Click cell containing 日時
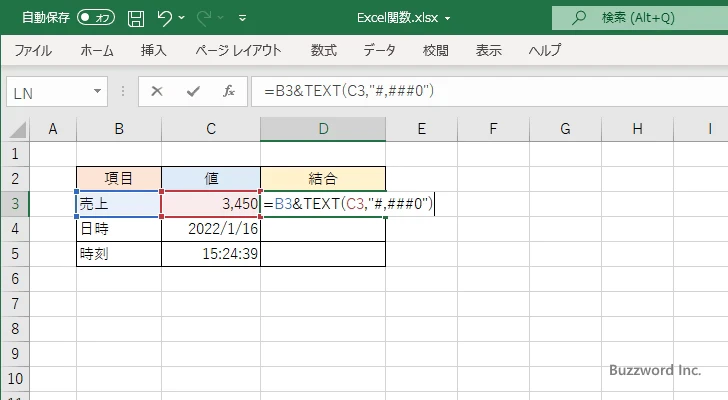 coord(119,229)
